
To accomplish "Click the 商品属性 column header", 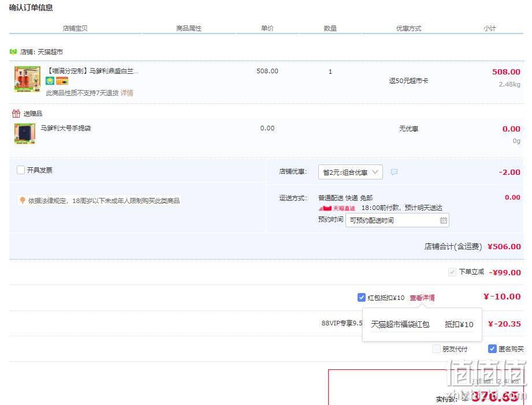I will coord(189,28).
